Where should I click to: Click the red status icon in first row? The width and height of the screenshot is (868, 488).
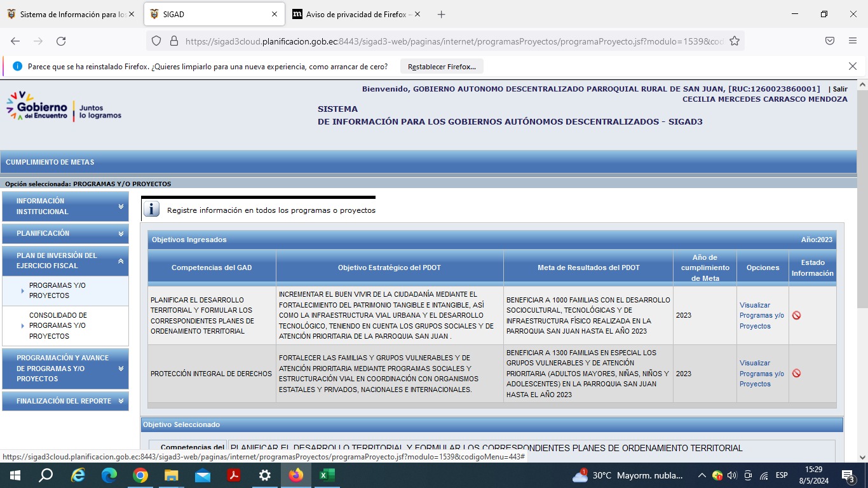point(796,315)
